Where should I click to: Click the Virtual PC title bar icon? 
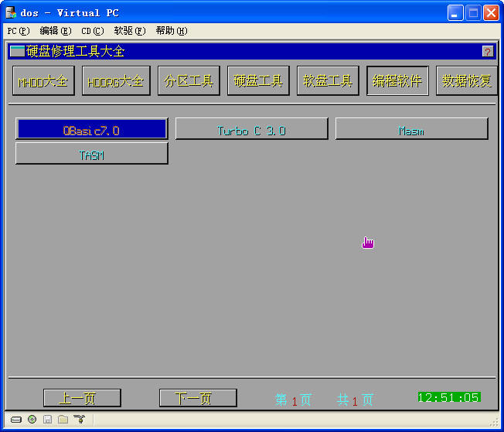(11, 12)
